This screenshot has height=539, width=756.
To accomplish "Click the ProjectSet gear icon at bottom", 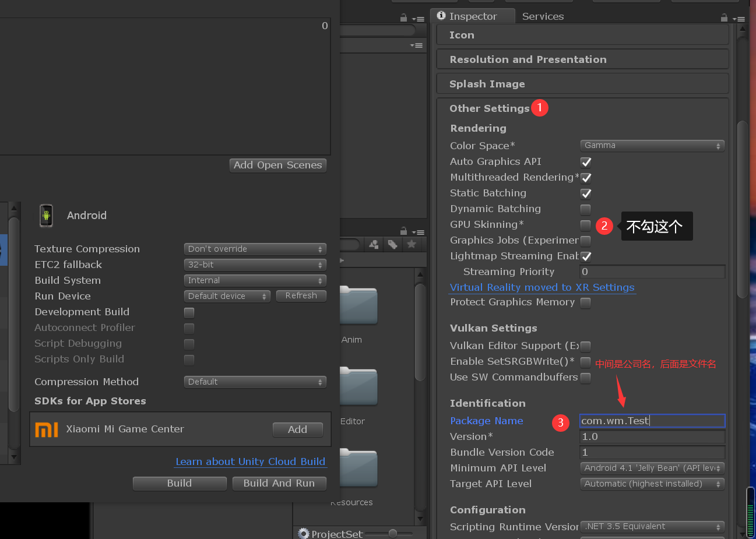I will pyautogui.click(x=304, y=533).
